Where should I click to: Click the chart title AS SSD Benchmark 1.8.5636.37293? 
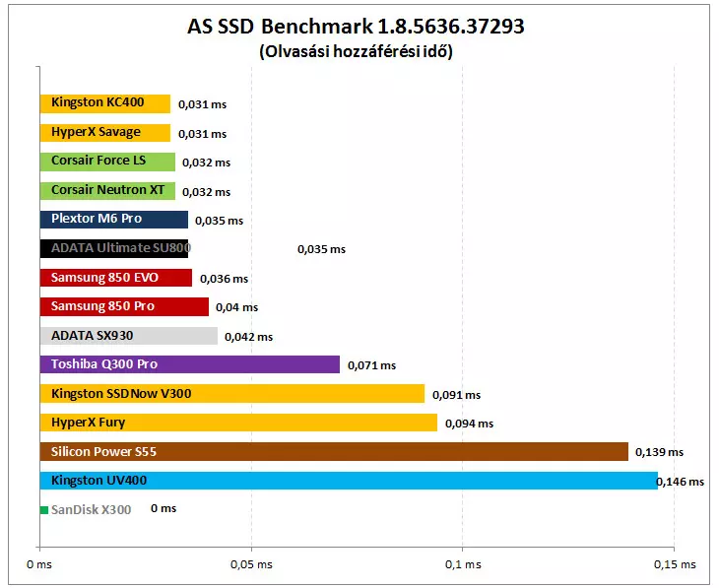click(356, 27)
